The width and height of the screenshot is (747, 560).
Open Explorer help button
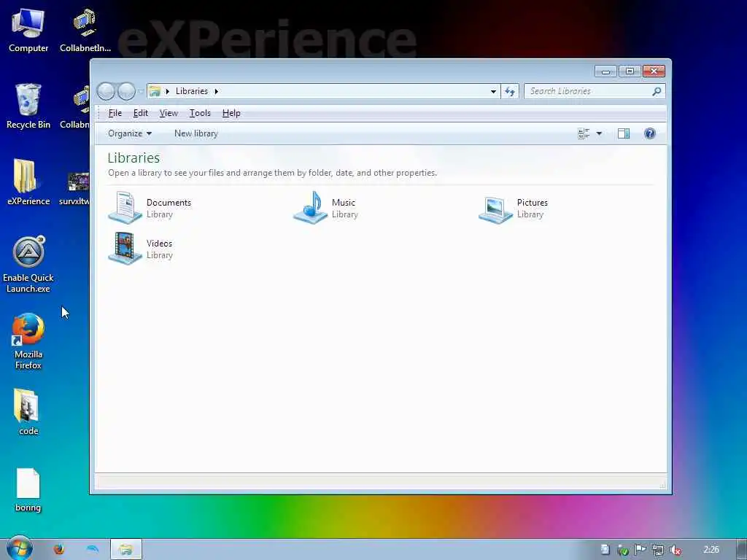click(x=650, y=134)
